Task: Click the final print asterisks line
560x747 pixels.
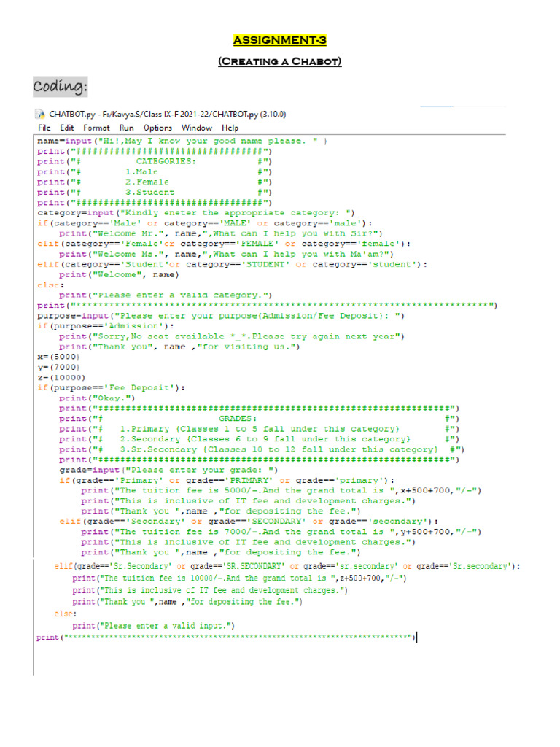Action: 226,638
